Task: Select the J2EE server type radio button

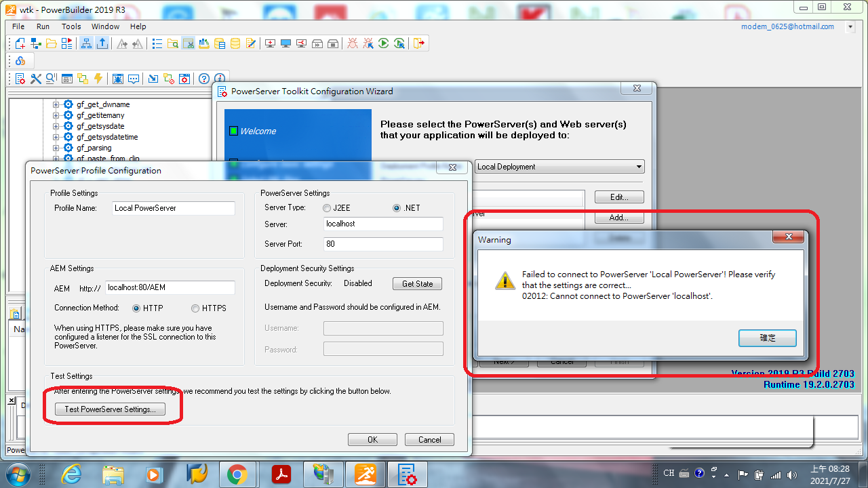Action: point(327,208)
